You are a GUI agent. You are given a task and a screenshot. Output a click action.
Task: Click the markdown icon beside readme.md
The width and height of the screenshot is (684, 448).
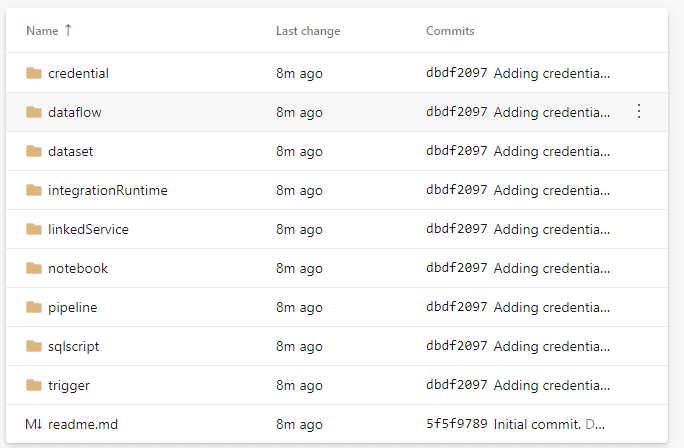[x=34, y=424]
